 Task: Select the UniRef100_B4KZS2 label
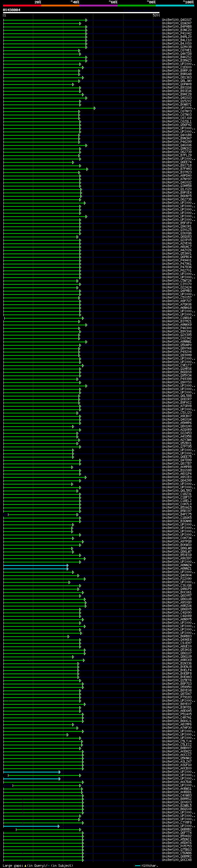(177, 57)
